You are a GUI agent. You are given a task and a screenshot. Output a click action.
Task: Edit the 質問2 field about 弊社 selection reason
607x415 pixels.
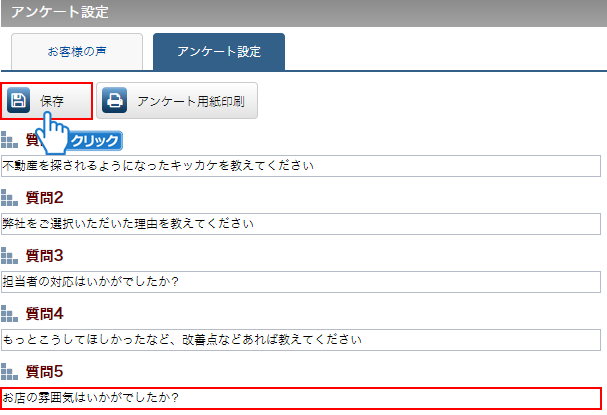(x=300, y=223)
